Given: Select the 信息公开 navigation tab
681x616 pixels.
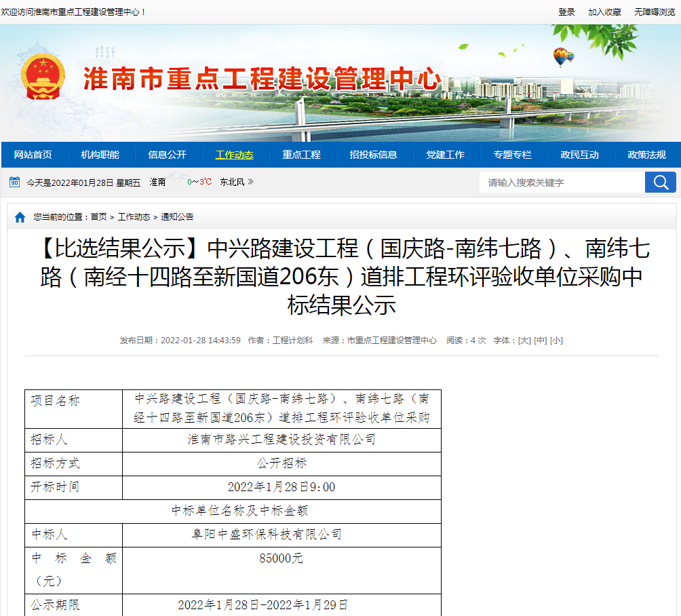Looking at the screenshot, I should [168, 155].
